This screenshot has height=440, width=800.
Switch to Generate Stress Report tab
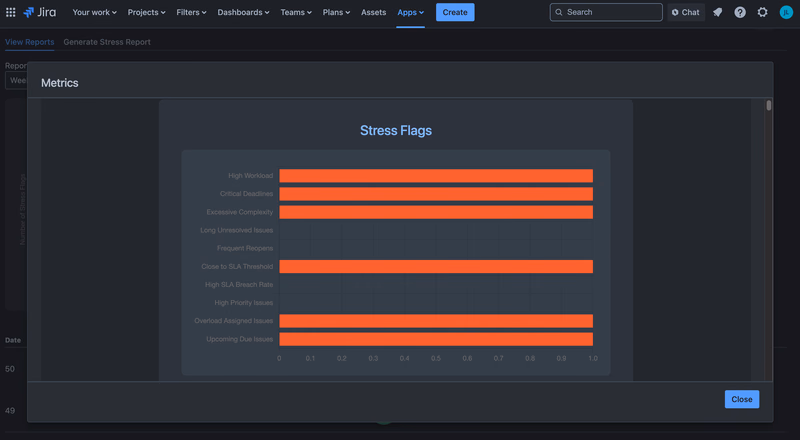tap(107, 42)
